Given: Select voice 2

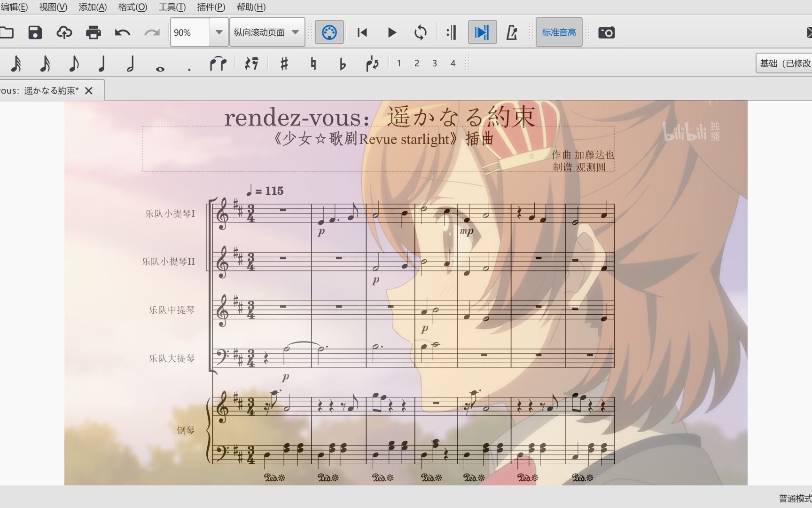Looking at the screenshot, I should coord(417,63).
